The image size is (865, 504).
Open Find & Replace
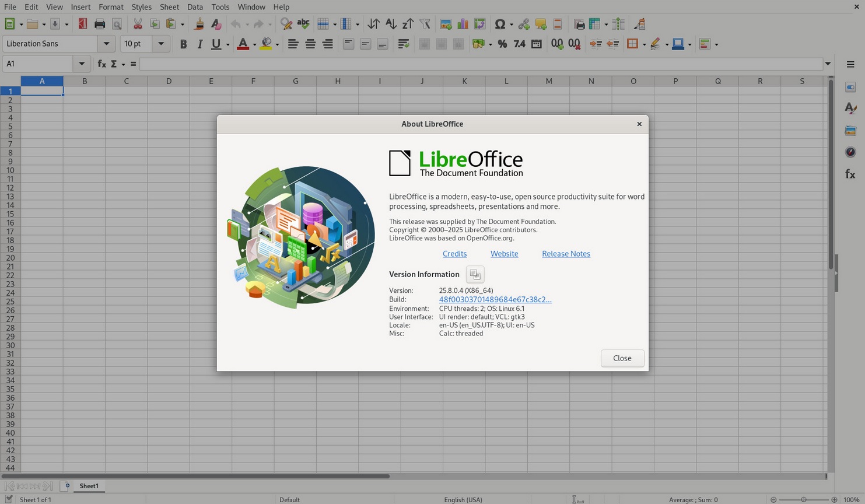(286, 24)
